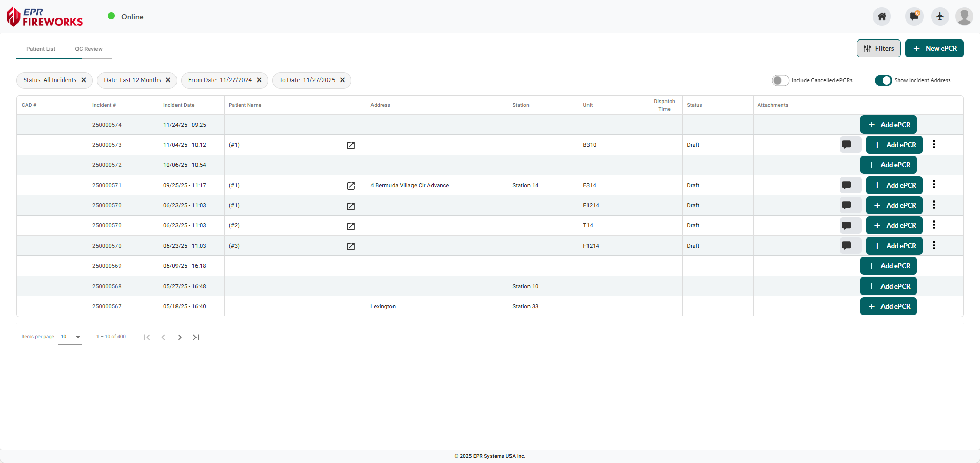Screen dimensions: 980x463
Task: Jump to the last page of results
Action: coord(196,337)
